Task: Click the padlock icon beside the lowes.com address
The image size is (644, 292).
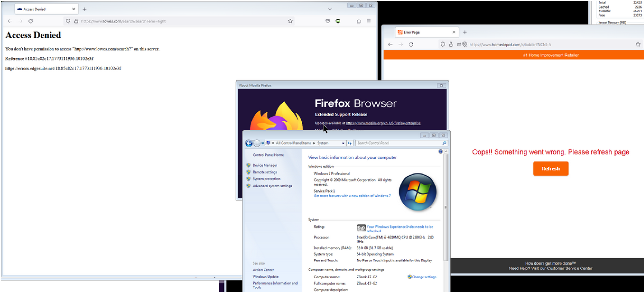Action: pyautogui.click(x=76, y=21)
